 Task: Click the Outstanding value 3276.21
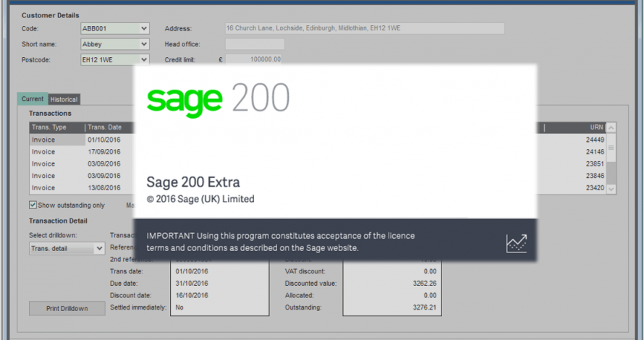pyautogui.click(x=425, y=307)
